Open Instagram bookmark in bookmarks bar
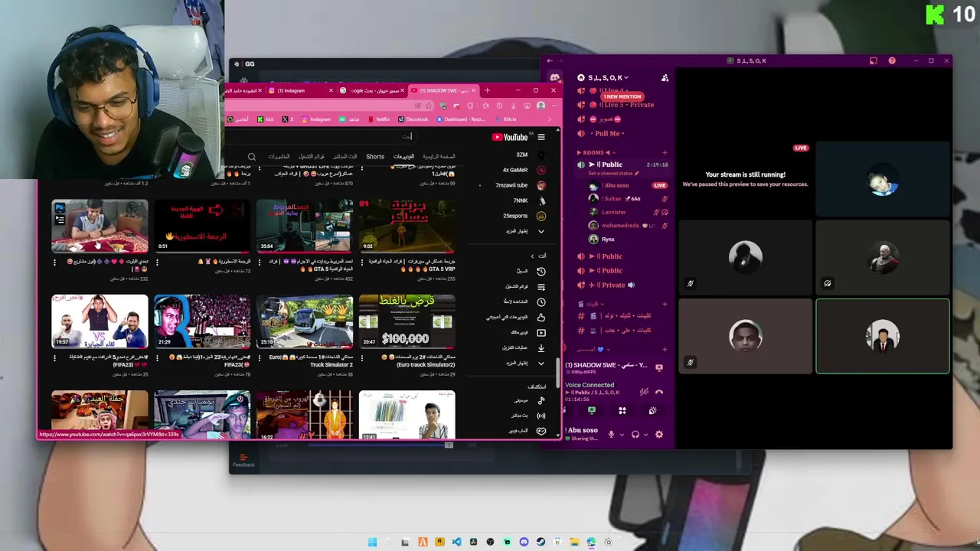This screenshot has height=551, width=980. coord(316,119)
